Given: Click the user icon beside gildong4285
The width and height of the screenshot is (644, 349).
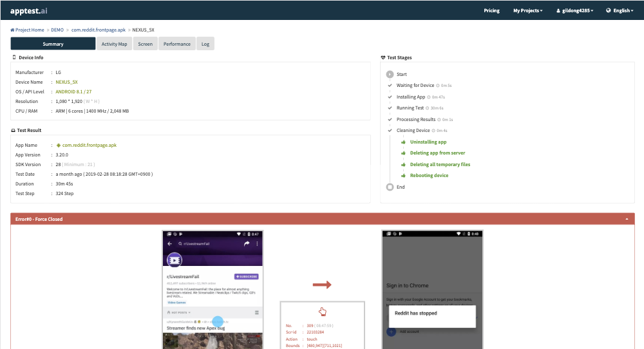Looking at the screenshot, I should click(558, 11).
